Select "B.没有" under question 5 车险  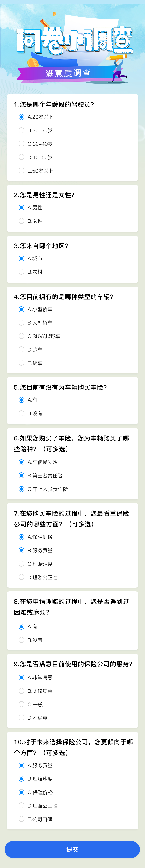coord(21,413)
